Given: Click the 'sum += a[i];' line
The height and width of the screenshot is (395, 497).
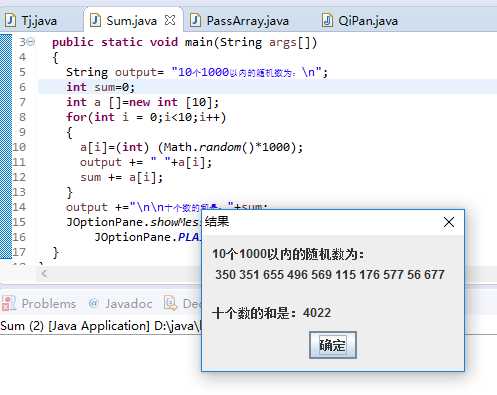Looking at the screenshot, I should 121,177.
